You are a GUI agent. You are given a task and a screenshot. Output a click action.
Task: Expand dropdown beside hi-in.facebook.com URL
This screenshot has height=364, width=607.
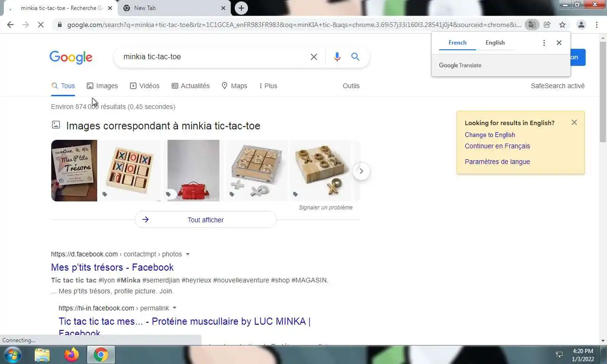175,309
